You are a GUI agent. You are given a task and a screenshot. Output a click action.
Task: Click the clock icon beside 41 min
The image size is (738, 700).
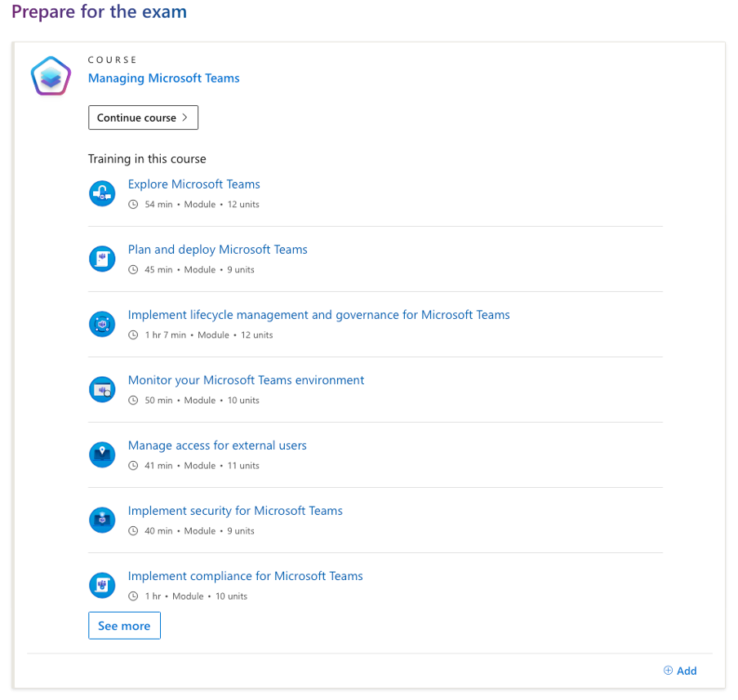(x=134, y=466)
